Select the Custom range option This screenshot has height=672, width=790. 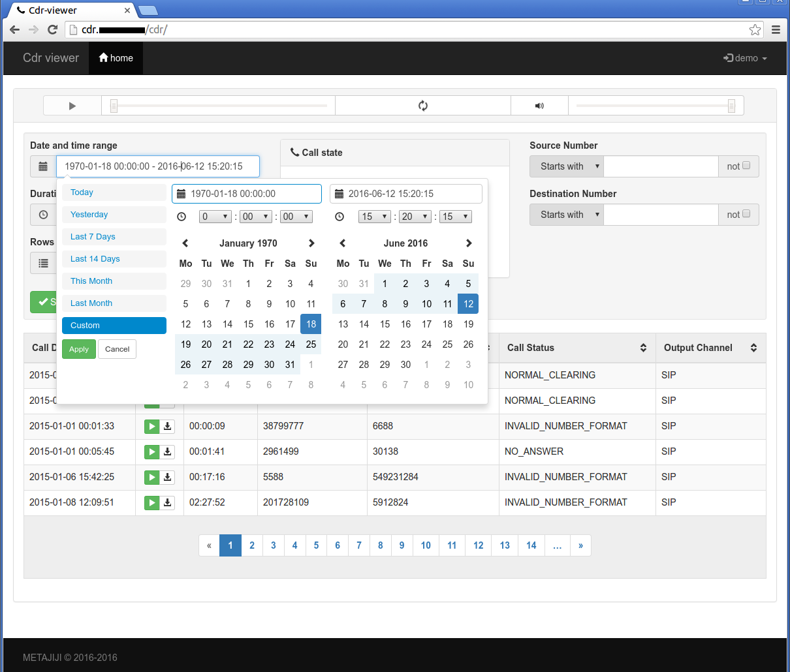[114, 326]
